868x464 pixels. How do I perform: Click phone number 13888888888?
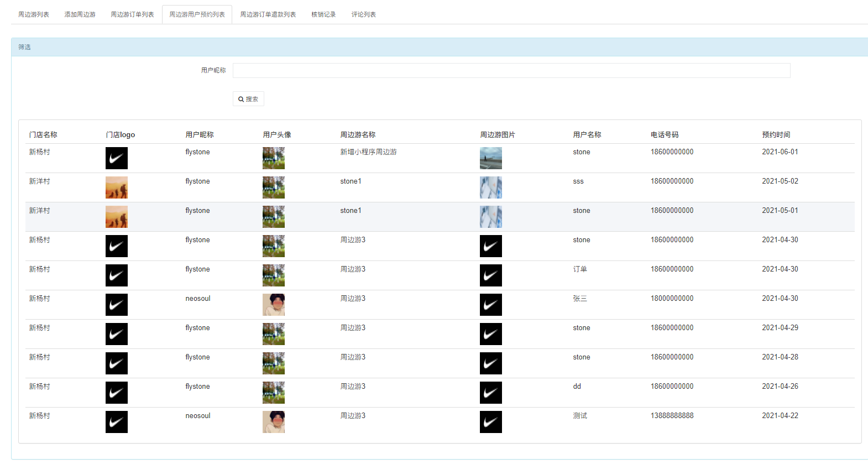[672, 416]
